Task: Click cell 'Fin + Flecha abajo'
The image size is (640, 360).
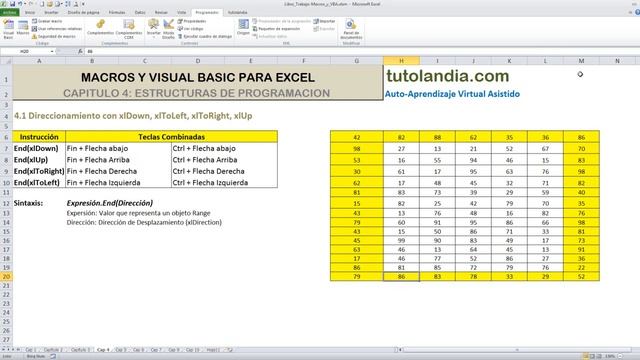Action: 118,148
